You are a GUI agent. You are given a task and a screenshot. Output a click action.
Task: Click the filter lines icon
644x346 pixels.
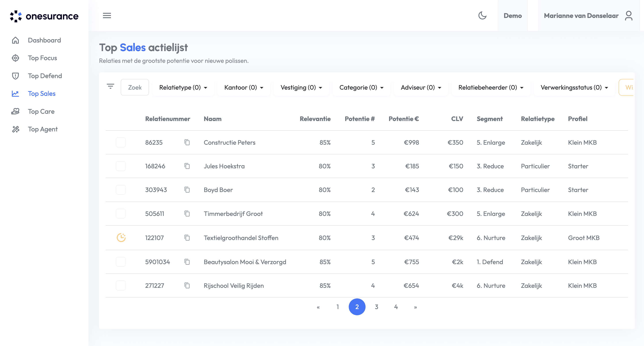click(x=110, y=86)
